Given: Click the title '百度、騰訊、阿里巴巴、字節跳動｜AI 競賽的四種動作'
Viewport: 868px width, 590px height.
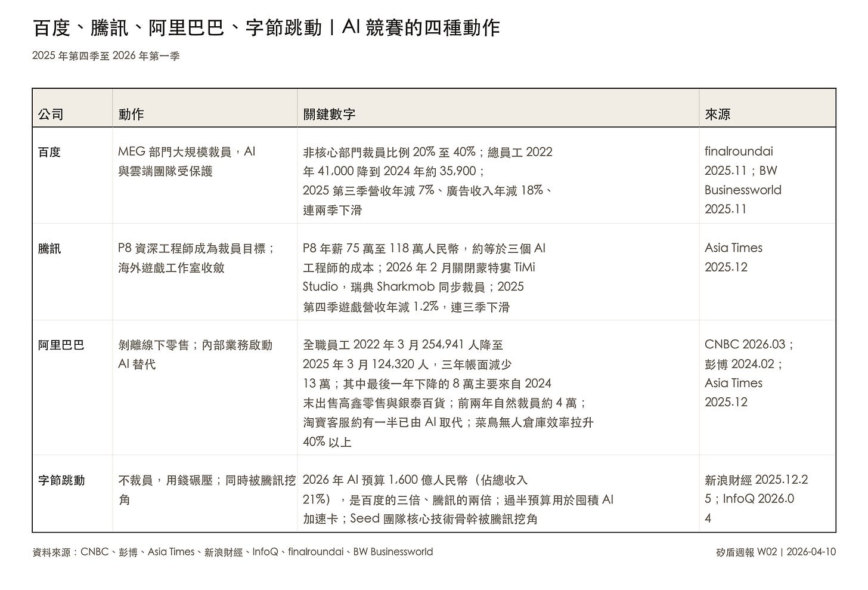Looking at the screenshot, I should point(266,27).
